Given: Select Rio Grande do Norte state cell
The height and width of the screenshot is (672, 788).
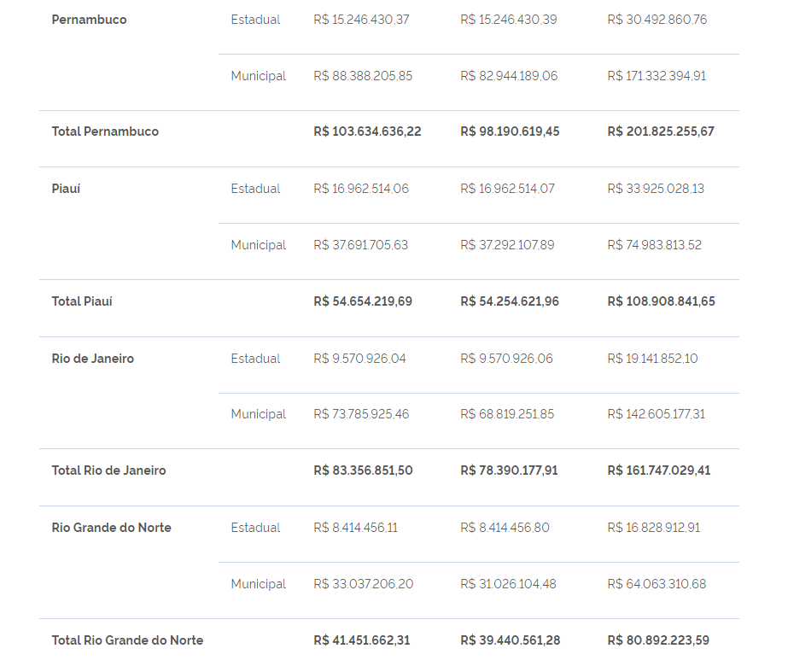Looking at the screenshot, I should click(x=112, y=528).
